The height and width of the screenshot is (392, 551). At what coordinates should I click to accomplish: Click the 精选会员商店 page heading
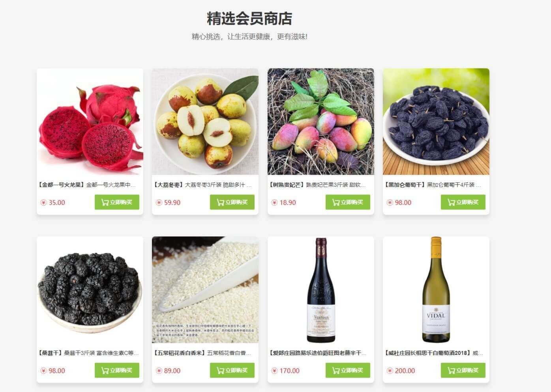[x=249, y=19]
